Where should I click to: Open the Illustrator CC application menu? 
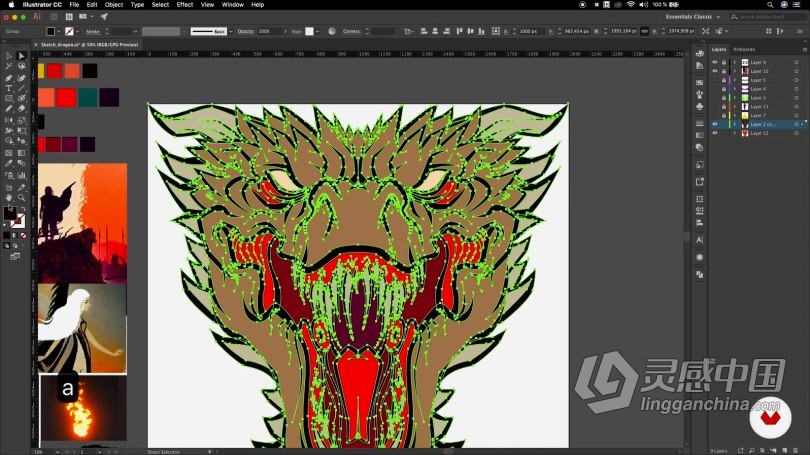(42, 5)
